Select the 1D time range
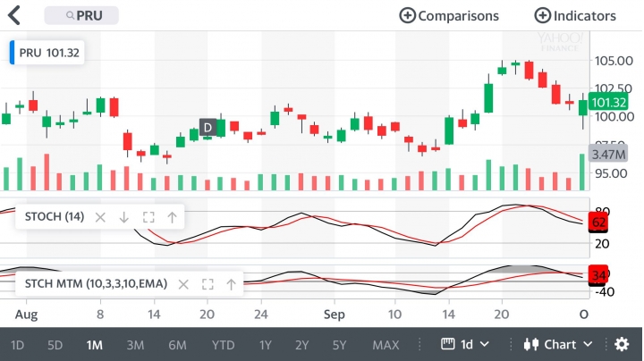Image resolution: width=644 pixels, height=361 pixels. click(17, 345)
